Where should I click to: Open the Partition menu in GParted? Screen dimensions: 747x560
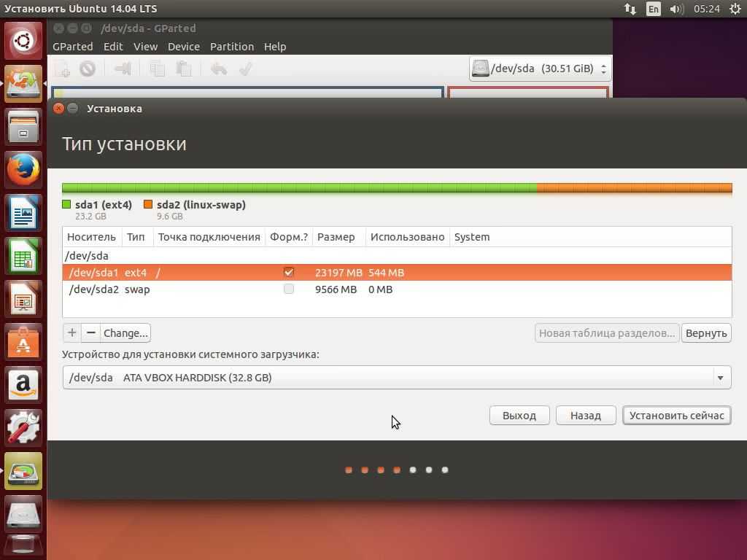[231, 46]
